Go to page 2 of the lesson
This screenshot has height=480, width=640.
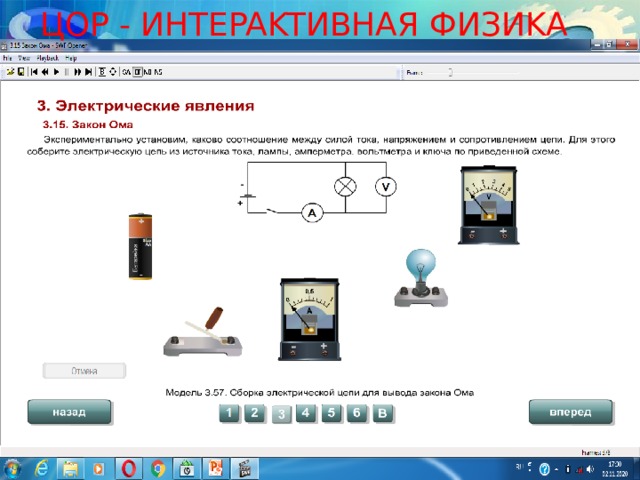[x=255, y=413]
